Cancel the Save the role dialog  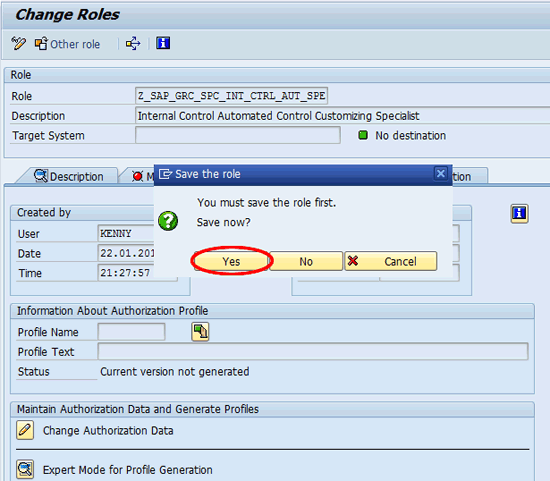point(391,261)
